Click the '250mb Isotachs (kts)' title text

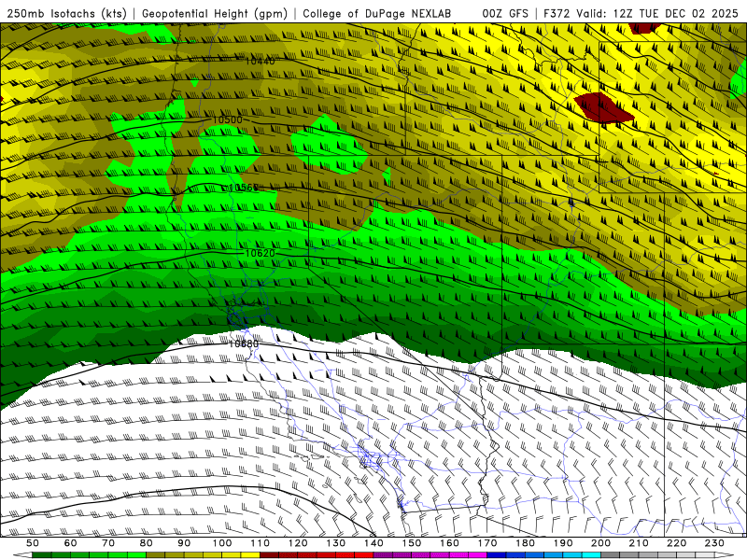(x=66, y=13)
